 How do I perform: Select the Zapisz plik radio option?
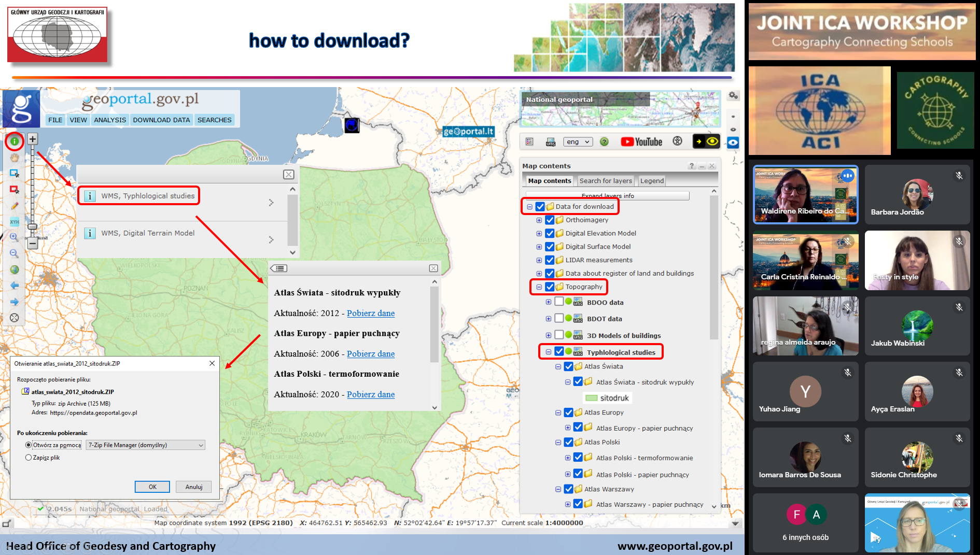pos(29,458)
